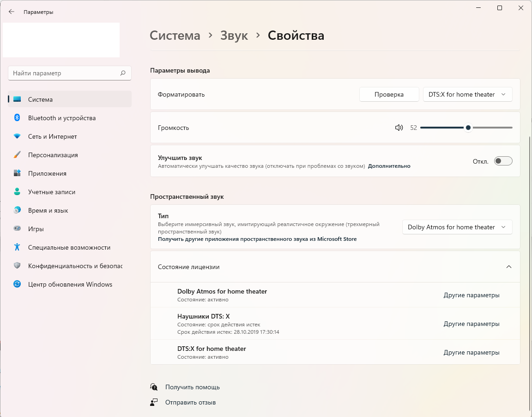532x417 pixels.
Task: Go to Система in the breadcrumb
Action: (175, 36)
